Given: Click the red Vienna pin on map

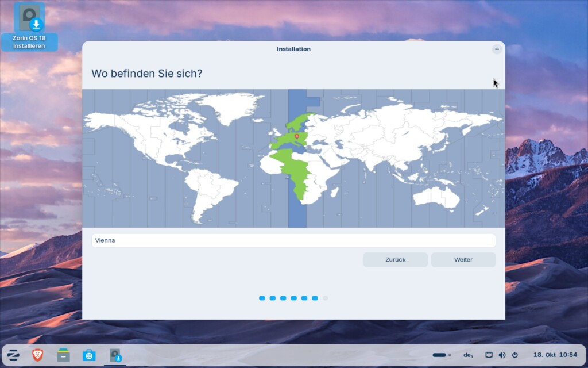Looking at the screenshot, I should point(297,136).
